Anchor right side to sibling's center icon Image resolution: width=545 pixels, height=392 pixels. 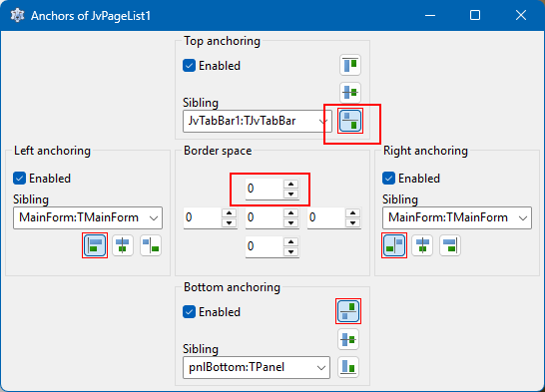tap(422, 245)
